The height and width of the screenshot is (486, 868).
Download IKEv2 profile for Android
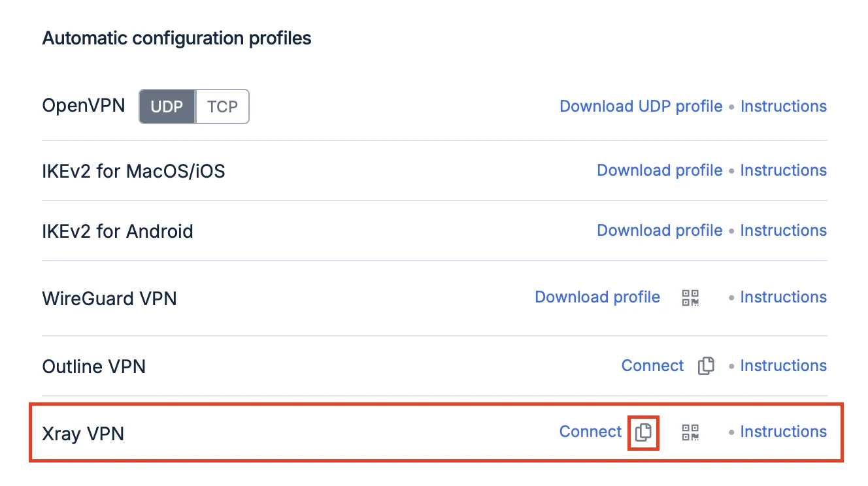659,231
